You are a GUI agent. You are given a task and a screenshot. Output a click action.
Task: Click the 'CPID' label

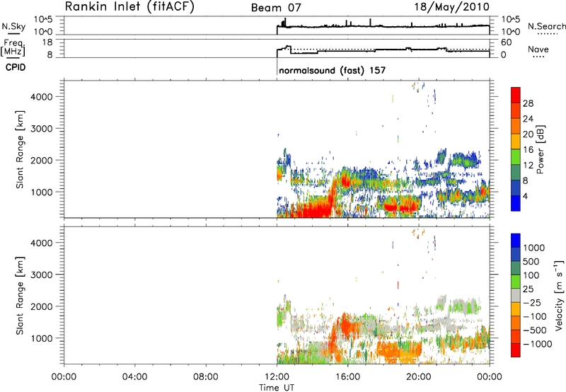[16, 67]
